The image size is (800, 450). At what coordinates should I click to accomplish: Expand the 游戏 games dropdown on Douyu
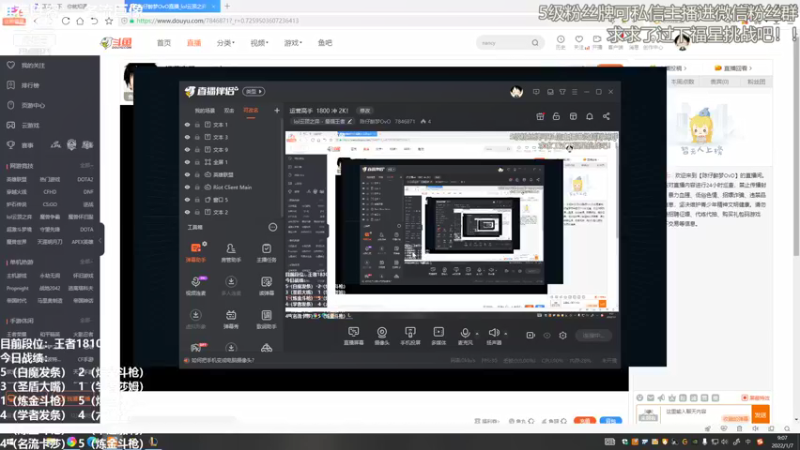click(x=293, y=43)
